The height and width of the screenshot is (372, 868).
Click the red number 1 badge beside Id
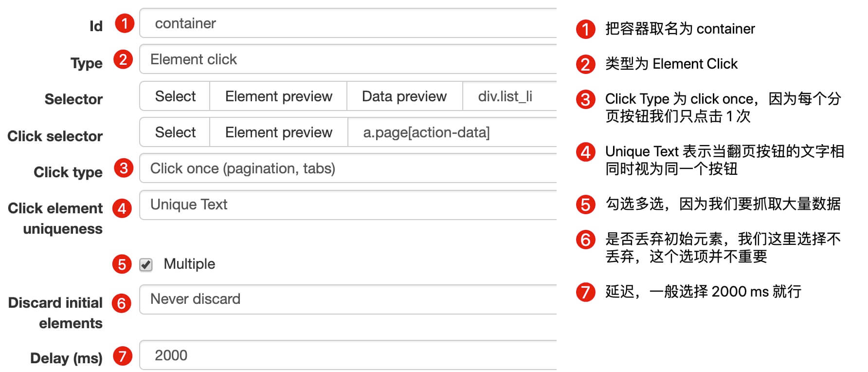click(125, 23)
